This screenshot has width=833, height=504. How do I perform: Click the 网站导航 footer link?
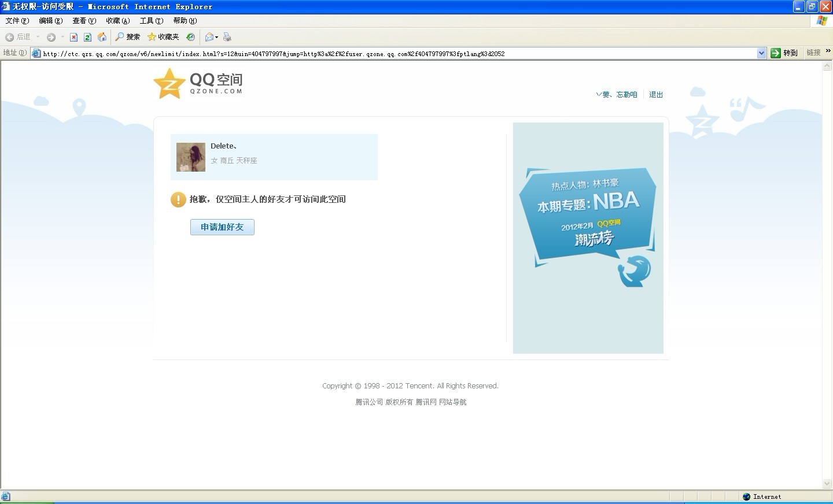pos(452,402)
